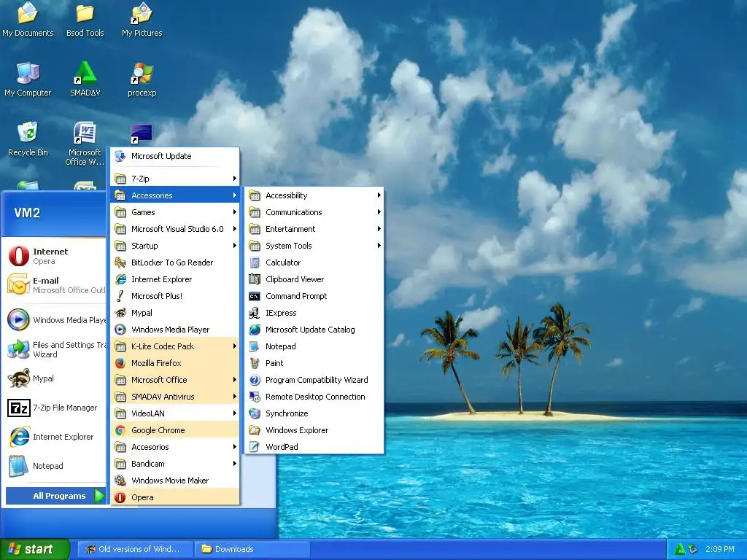Click the taskbar clock showing 2:09 PM
Screen dimensions: 747x560
tap(719, 549)
